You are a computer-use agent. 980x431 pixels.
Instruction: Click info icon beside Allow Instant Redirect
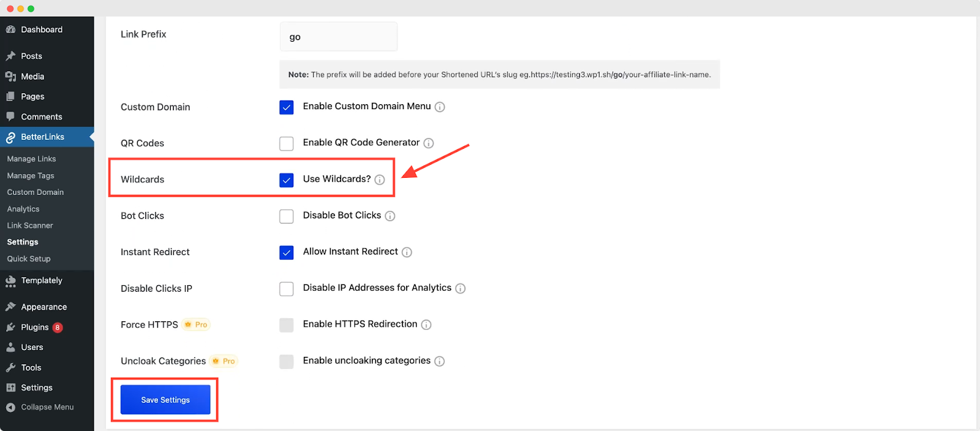tap(407, 252)
